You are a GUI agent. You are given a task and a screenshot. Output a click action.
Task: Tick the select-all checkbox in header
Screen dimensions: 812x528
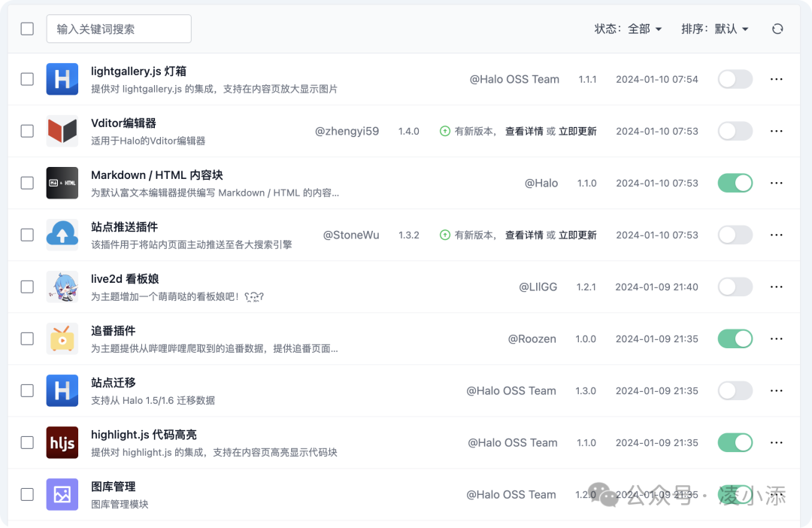28,29
